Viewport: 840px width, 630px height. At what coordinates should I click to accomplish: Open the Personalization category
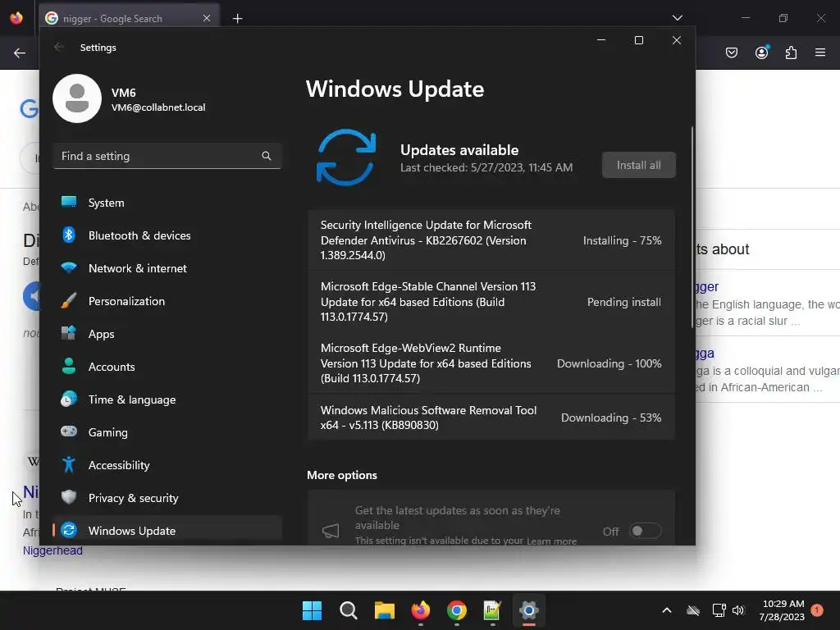click(x=167, y=300)
